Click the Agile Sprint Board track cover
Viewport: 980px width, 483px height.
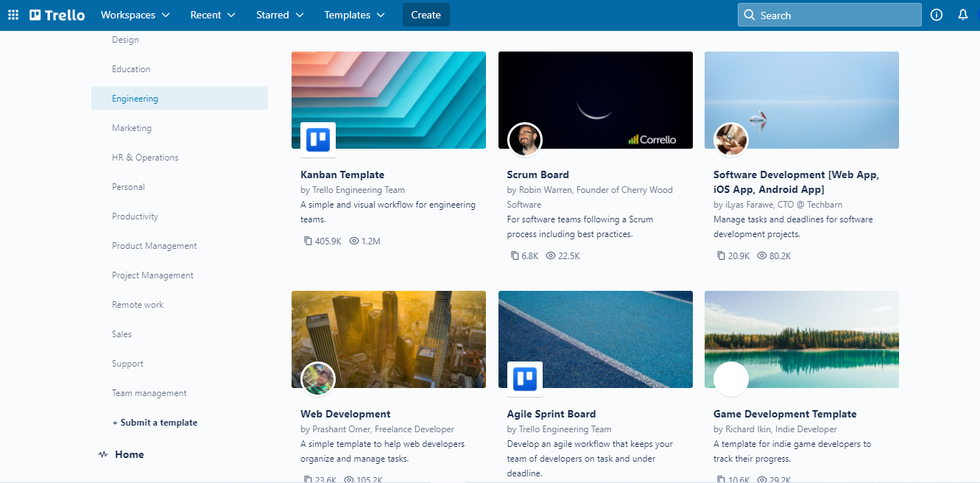coord(596,339)
